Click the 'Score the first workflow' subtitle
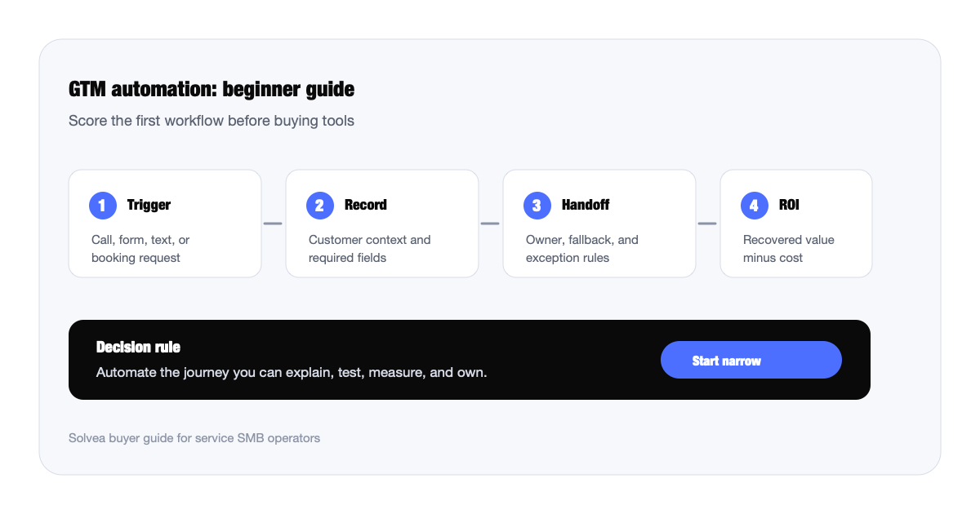This screenshot has width=980, height=514. click(x=212, y=121)
